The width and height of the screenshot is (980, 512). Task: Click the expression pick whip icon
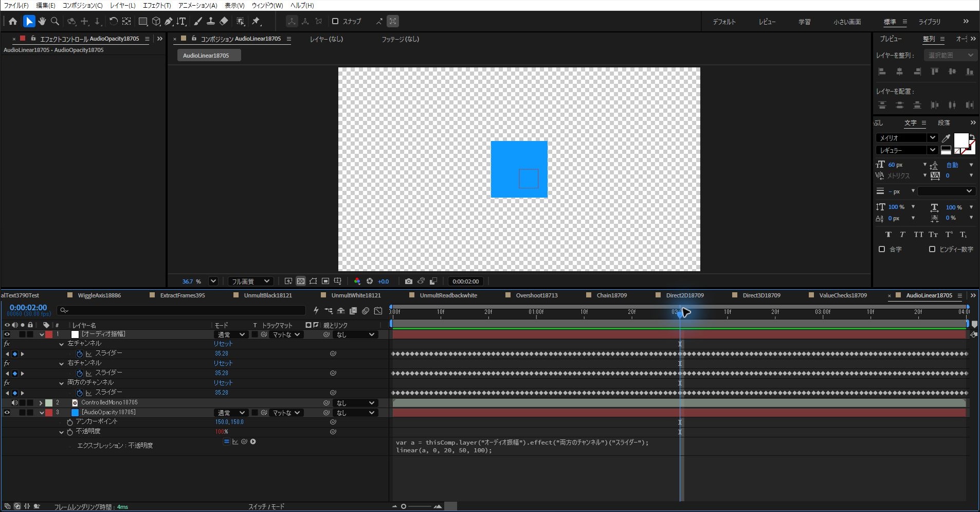244,442
